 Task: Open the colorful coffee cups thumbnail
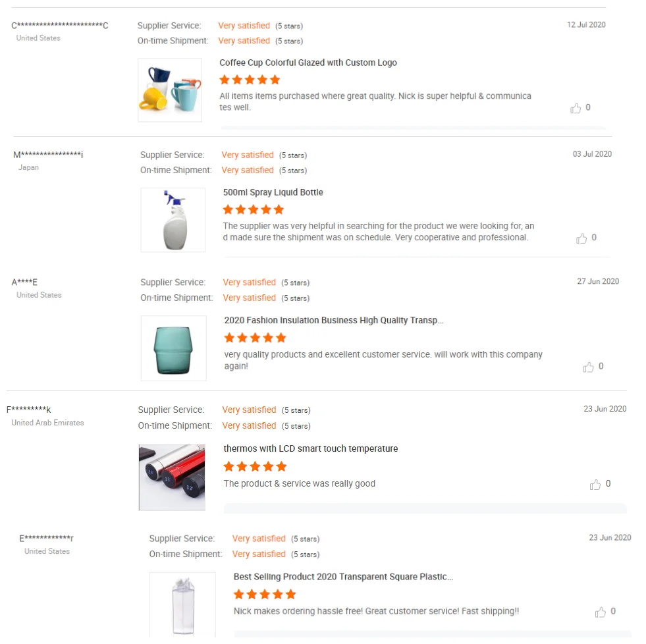[170, 90]
